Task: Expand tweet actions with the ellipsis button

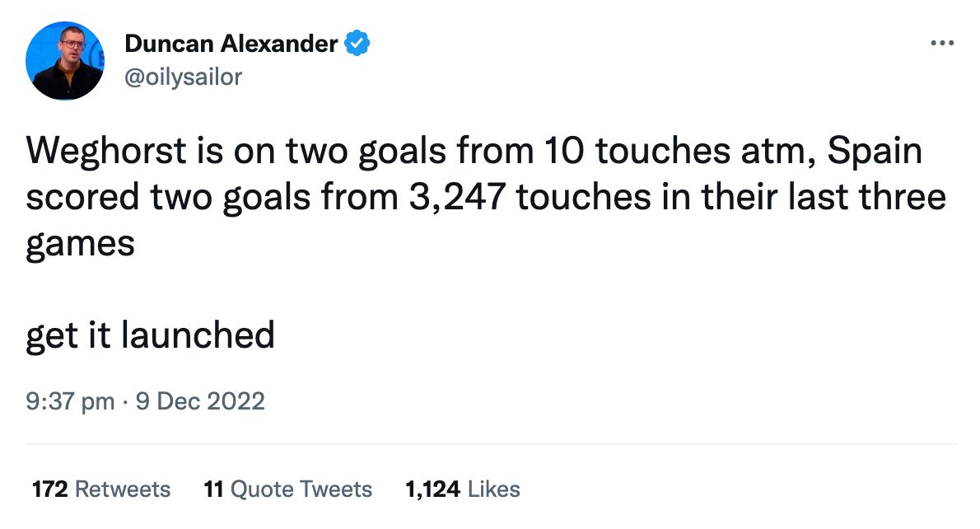Action: pos(940,43)
